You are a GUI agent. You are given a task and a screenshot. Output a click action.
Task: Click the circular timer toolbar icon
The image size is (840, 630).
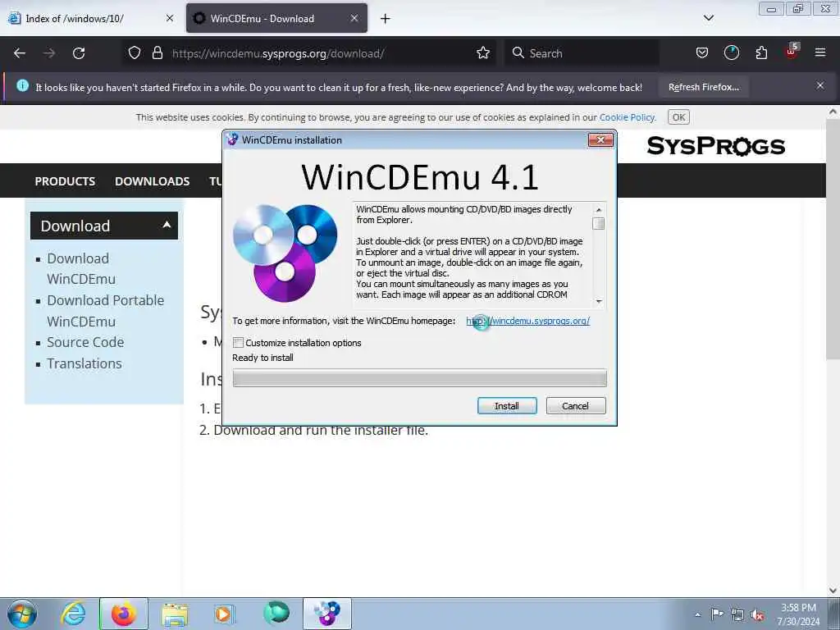coord(731,53)
